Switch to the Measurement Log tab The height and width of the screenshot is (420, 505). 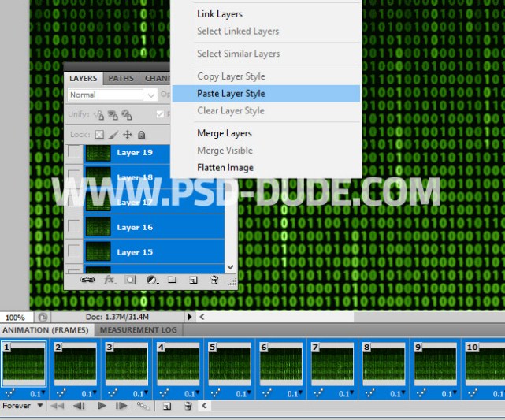coord(139,330)
